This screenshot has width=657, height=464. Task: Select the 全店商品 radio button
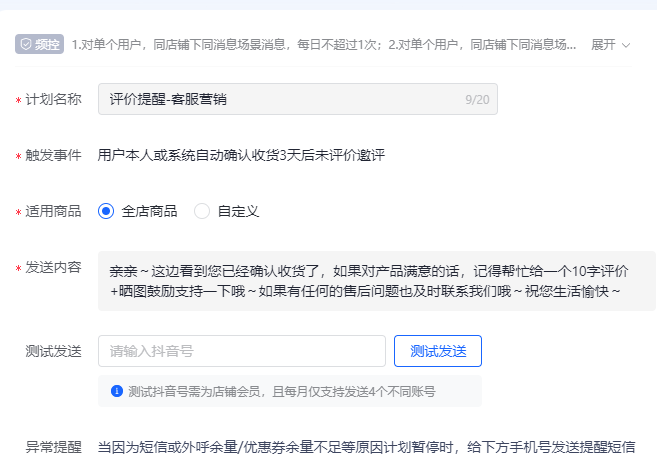click(106, 211)
